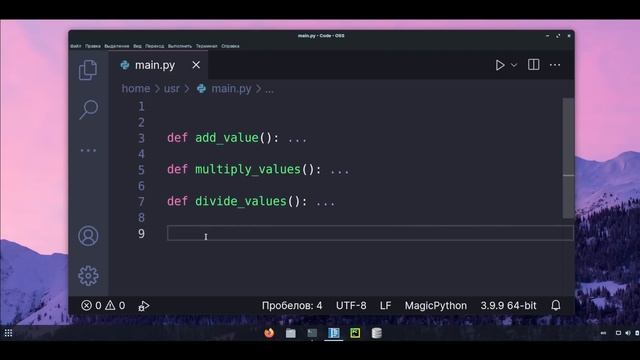Open the breadcrumb ellipsis symbol list

tap(269, 89)
